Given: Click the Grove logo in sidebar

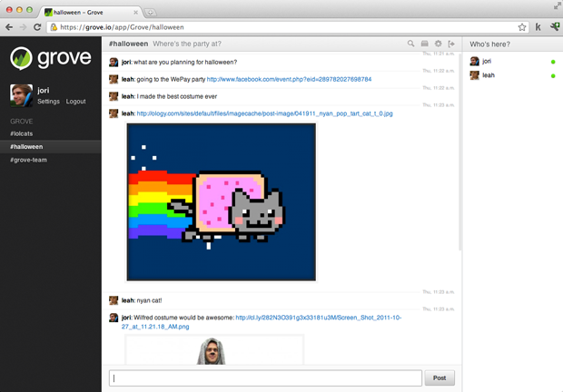Looking at the screenshot, I should (51, 58).
